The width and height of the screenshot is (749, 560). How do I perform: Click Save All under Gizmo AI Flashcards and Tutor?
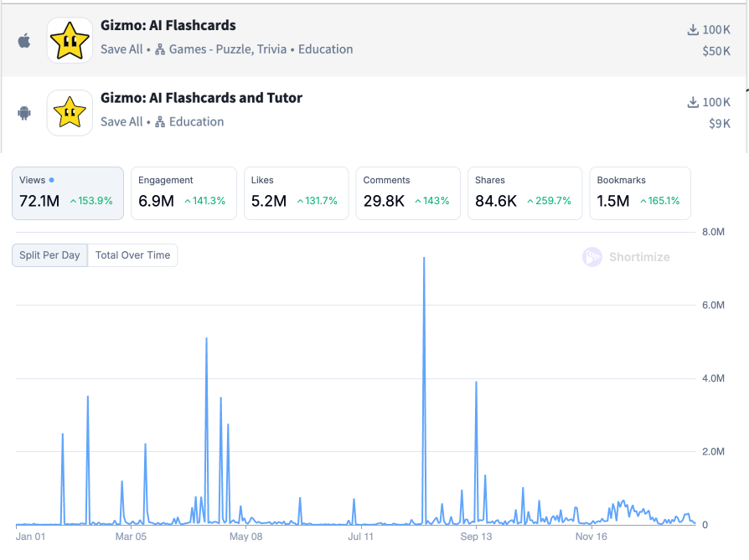click(121, 122)
